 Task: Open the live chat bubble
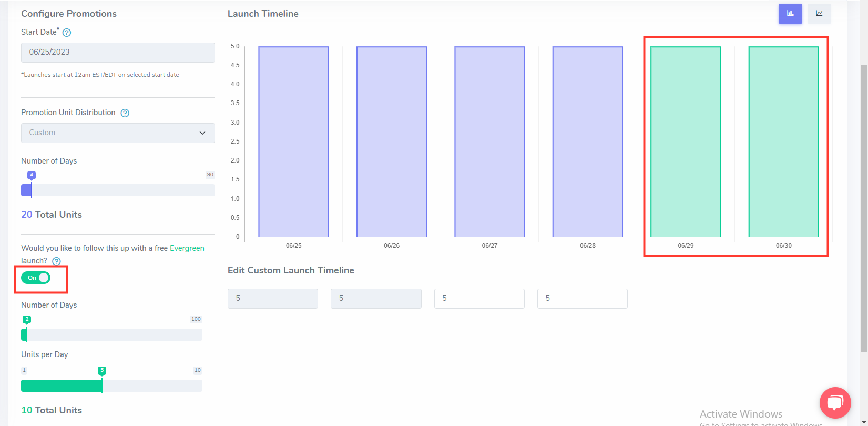(x=834, y=403)
